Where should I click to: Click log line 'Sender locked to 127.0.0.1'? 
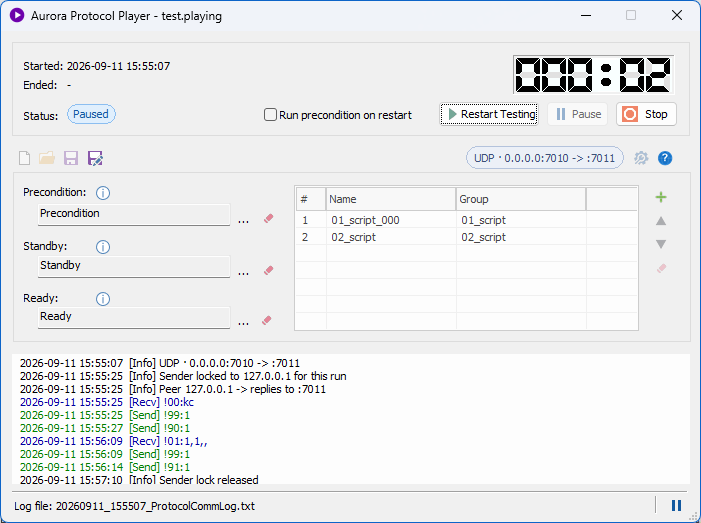click(x=183, y=376)
